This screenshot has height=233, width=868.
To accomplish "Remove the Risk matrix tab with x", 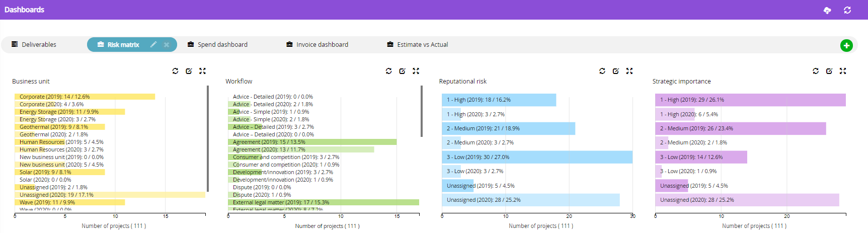I will point(167,44).
